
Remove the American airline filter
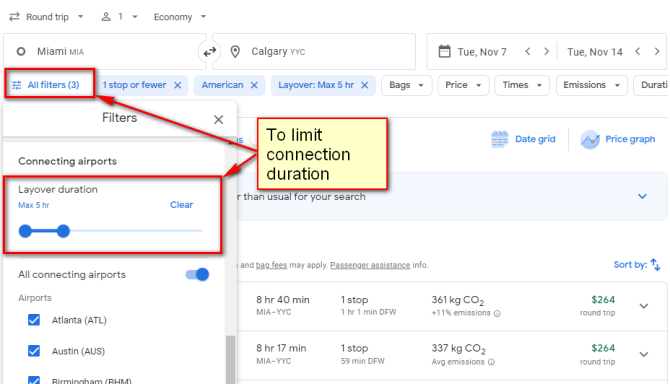tap(254, 85)
